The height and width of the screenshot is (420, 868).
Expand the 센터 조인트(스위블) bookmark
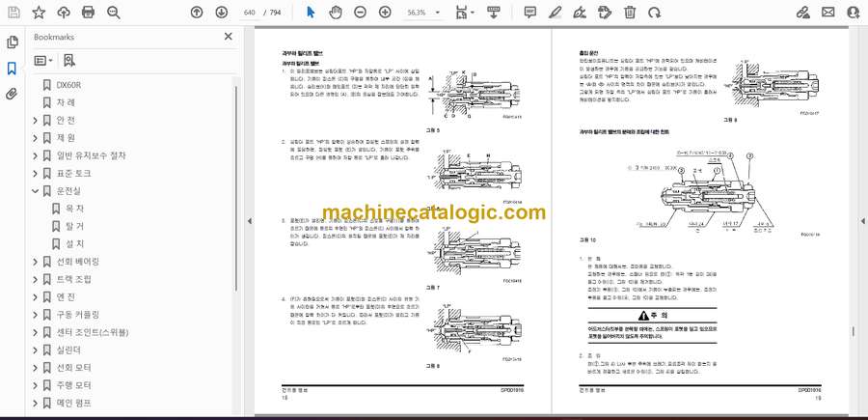pyautogui.click(x=36, y=332)
